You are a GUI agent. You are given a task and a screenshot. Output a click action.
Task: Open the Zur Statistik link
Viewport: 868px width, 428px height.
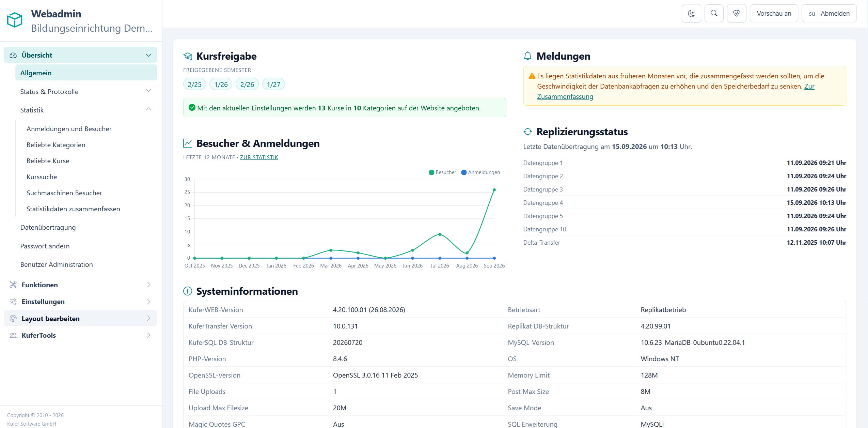(x=259, y=157)
